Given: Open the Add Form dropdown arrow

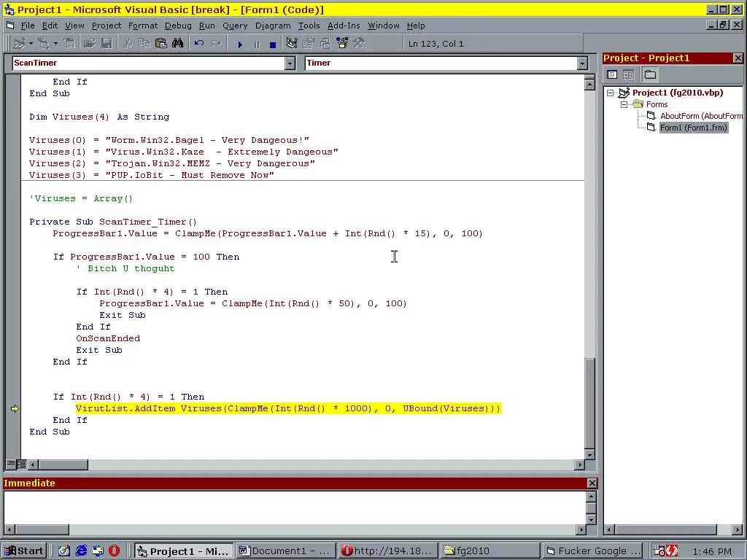Looking at the screenshot, I should (55, 44).
